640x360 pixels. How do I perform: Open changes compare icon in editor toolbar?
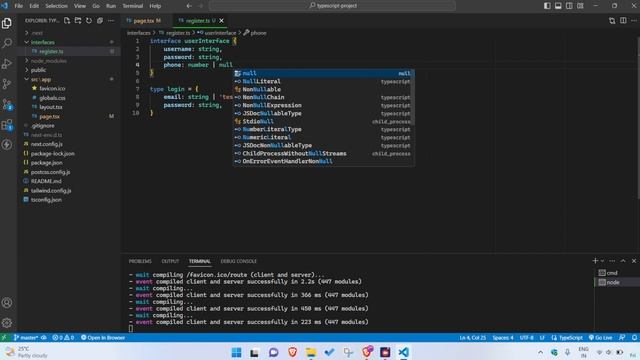[612, 20]
